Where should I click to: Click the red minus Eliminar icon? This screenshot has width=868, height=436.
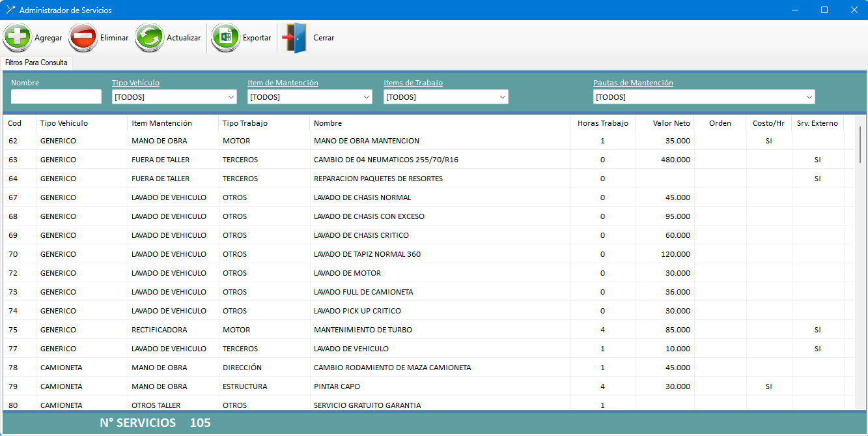(83, 38)
